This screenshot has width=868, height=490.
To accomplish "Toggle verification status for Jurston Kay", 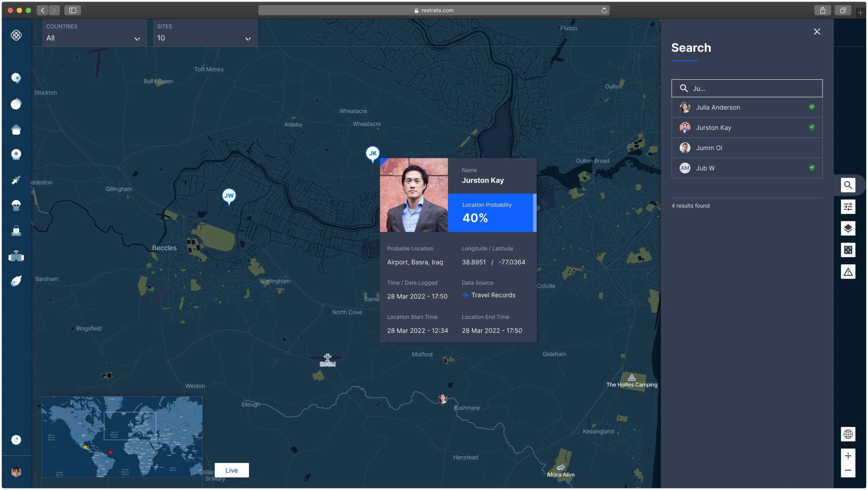I will (812, 127).
